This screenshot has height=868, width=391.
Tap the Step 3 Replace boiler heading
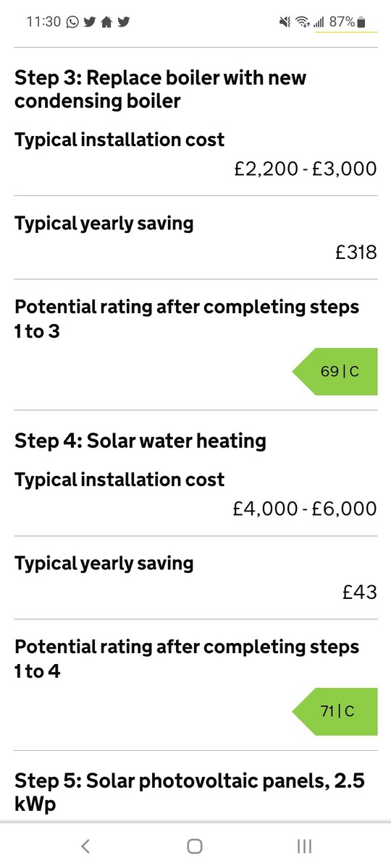pyautogui.click(x=161, y=89)
